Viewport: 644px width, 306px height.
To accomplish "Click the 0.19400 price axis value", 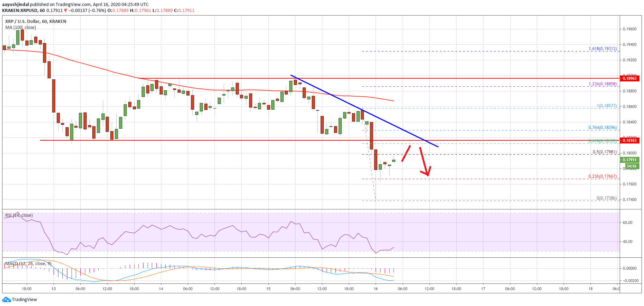I will click(630, 44).
